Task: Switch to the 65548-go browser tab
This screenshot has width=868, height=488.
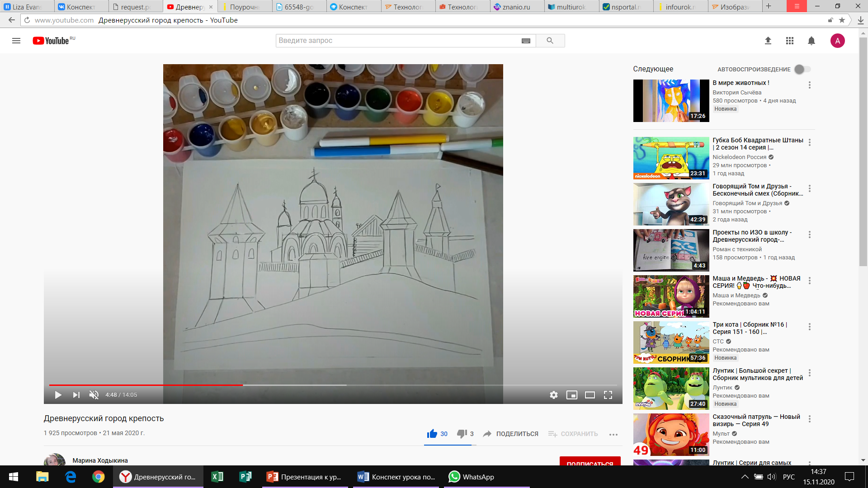Action: click(x=299, y=7)
